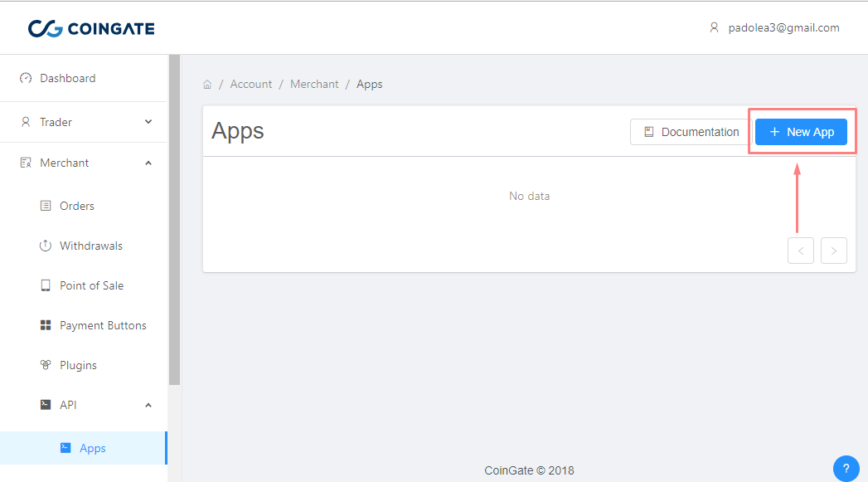The width and height of the screenshot is (868, 482).
Task: Go to next page arrow
Action: pos(834,251)
